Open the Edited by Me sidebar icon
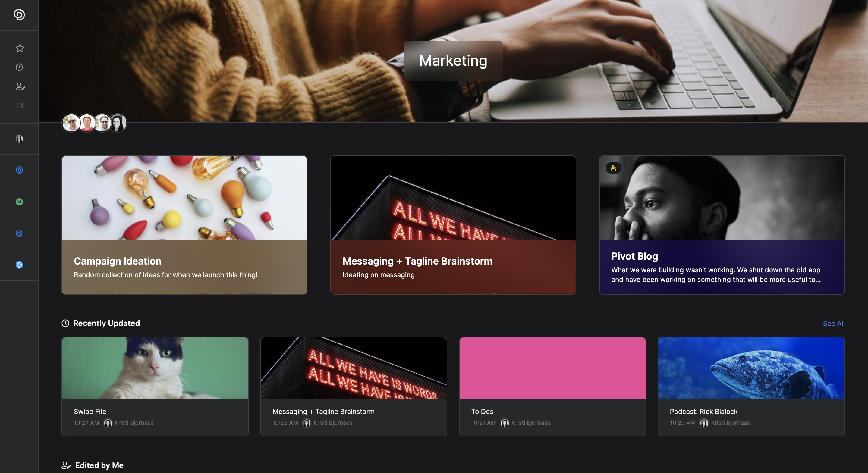 20,86
